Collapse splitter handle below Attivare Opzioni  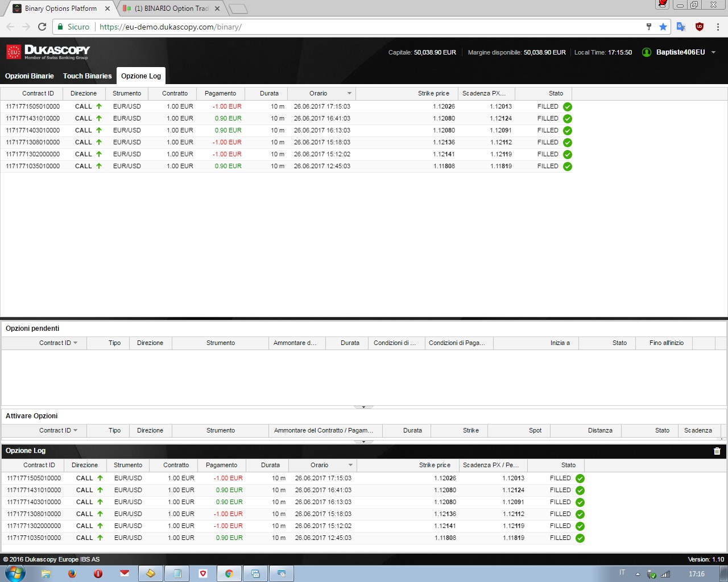[x=363, y=442]
